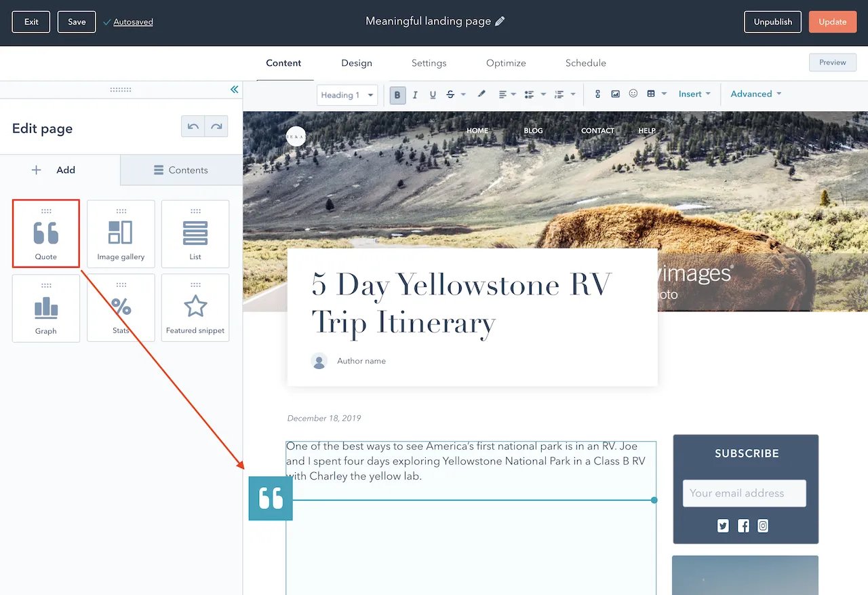Expand the Insert dropdown menu
The height and width of the screenshot is (595, 868).
tap(694, 94)
